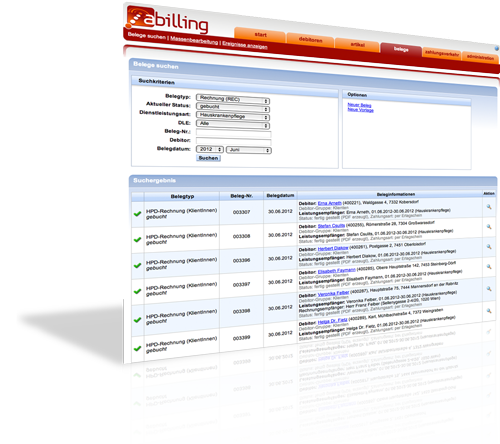Open the Belegdatum month dropdown Juni

tap(249, 150)
